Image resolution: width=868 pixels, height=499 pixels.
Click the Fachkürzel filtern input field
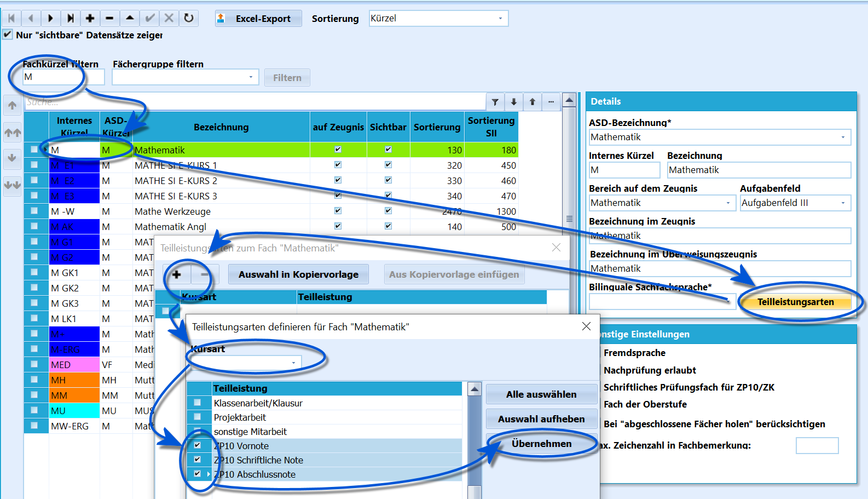63,77
